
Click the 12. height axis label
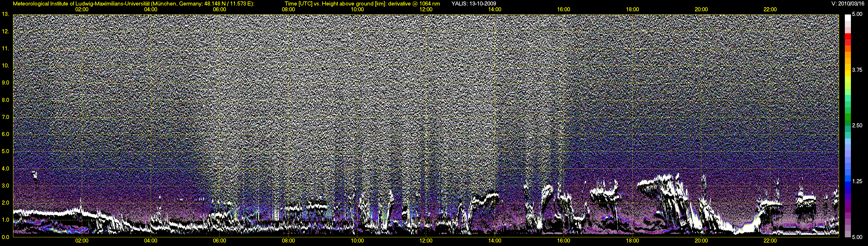(5, 31)
